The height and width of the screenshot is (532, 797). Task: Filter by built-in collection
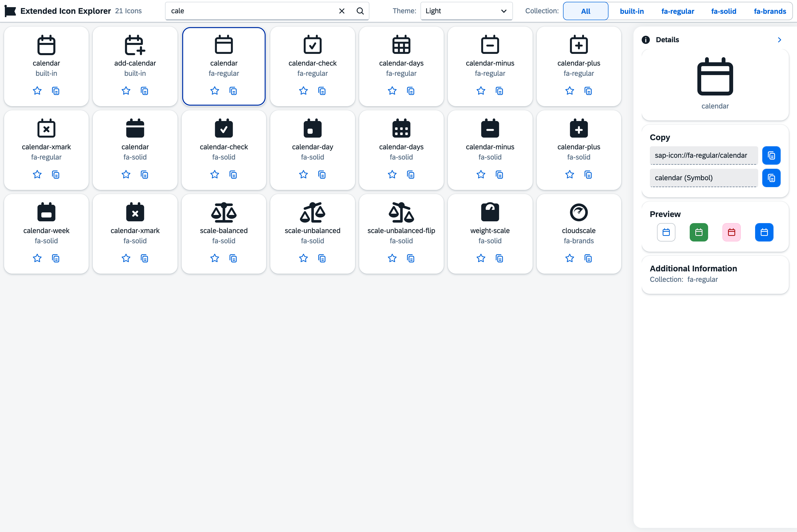tap(632, 11)
